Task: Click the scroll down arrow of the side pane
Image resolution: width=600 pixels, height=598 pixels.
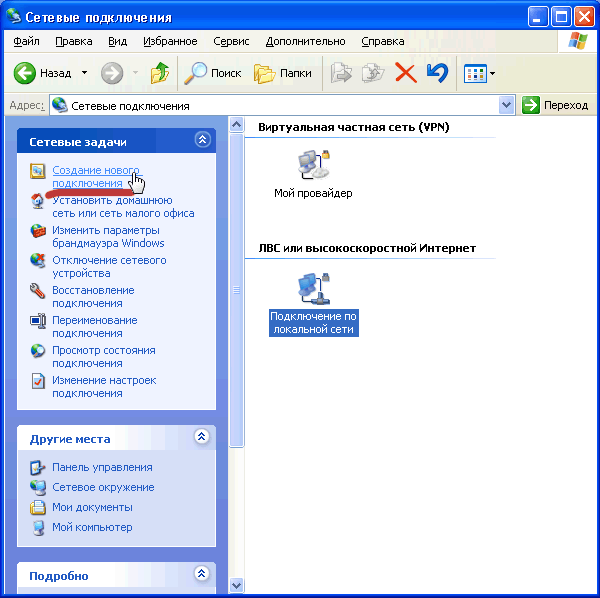Action: pos(236,585)
